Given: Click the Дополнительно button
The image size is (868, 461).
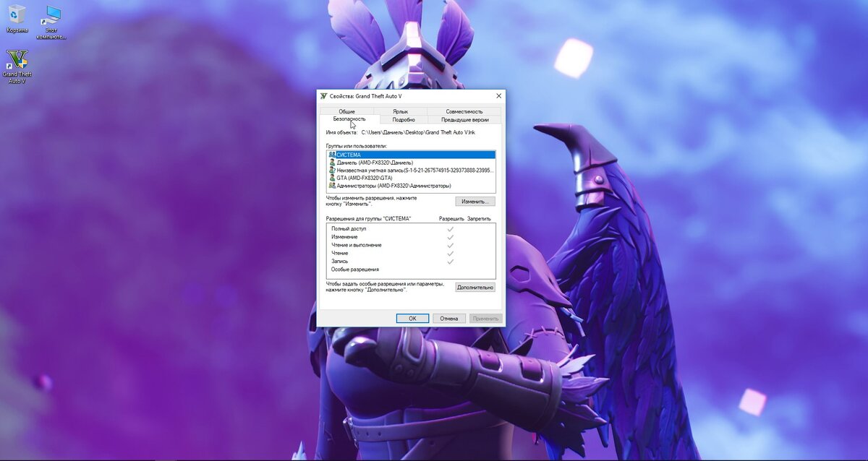Looking at the screenshot, I should point(475,288).
